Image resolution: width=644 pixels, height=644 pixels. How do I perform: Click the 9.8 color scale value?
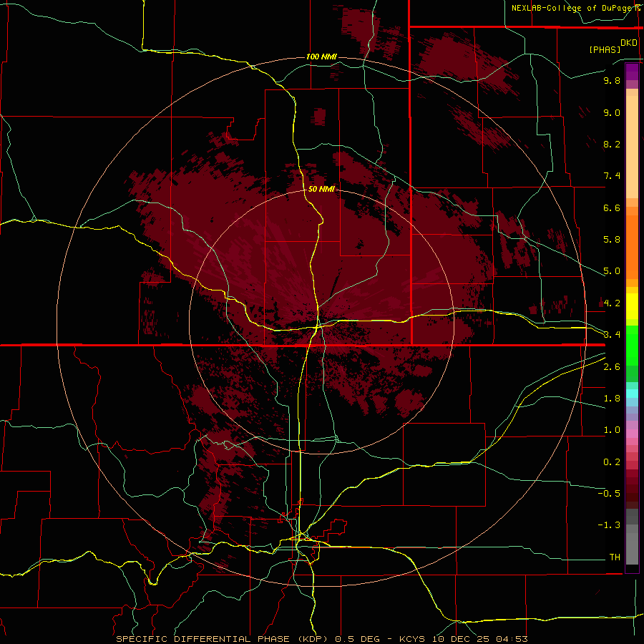tap(612, 80)
